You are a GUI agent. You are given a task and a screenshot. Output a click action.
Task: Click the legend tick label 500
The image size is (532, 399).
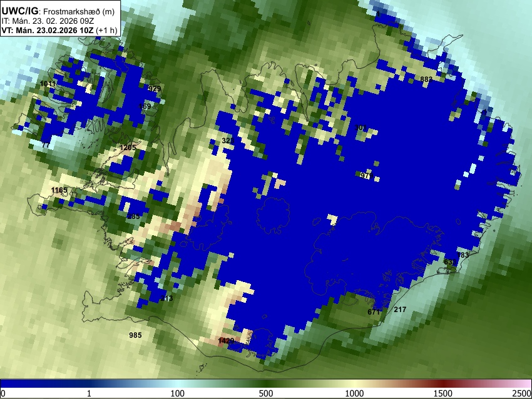266,393
